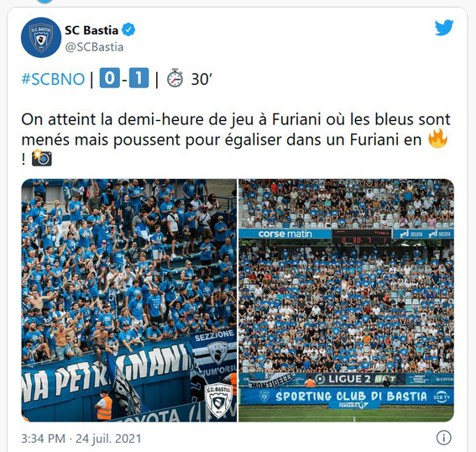
Task: Open the SC Bastia profile avatar
Action: (41, 37)
